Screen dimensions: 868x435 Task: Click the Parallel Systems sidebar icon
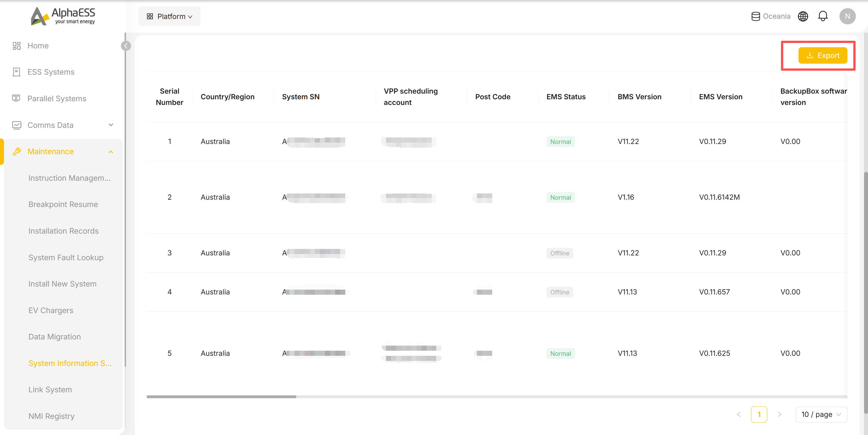(x=16, y=98)
